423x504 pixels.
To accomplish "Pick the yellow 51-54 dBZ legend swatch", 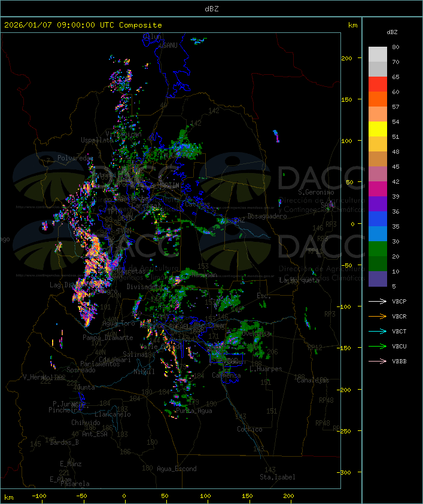I will click(x=378, y=129).
